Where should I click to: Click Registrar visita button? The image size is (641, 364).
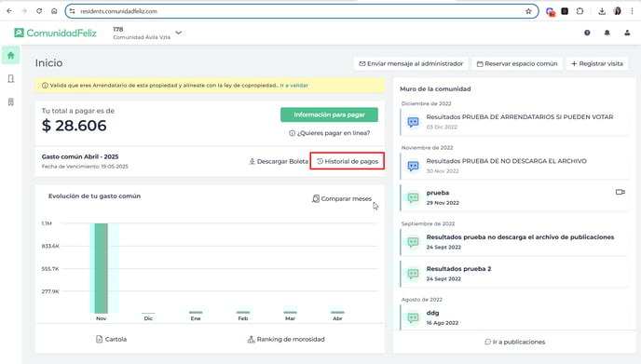tap(597, 63)
